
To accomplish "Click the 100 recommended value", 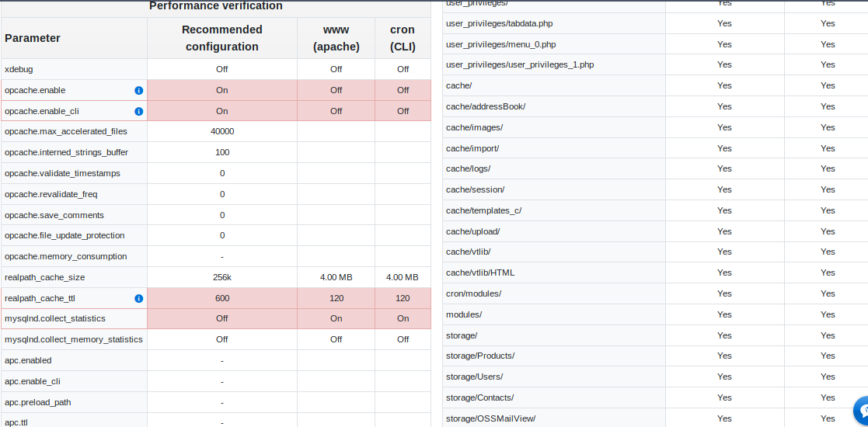I will point(222,152).
